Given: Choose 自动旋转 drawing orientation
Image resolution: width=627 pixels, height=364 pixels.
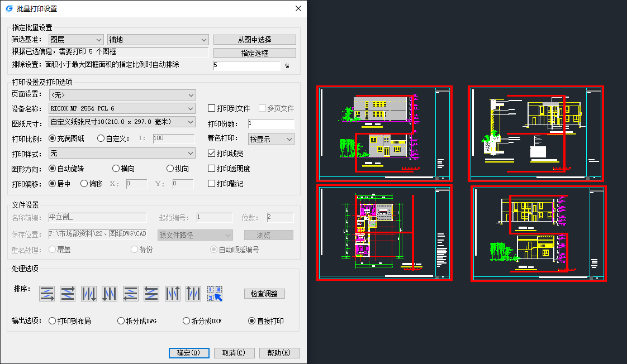Looking at the screenshot, I should (66, 169).
